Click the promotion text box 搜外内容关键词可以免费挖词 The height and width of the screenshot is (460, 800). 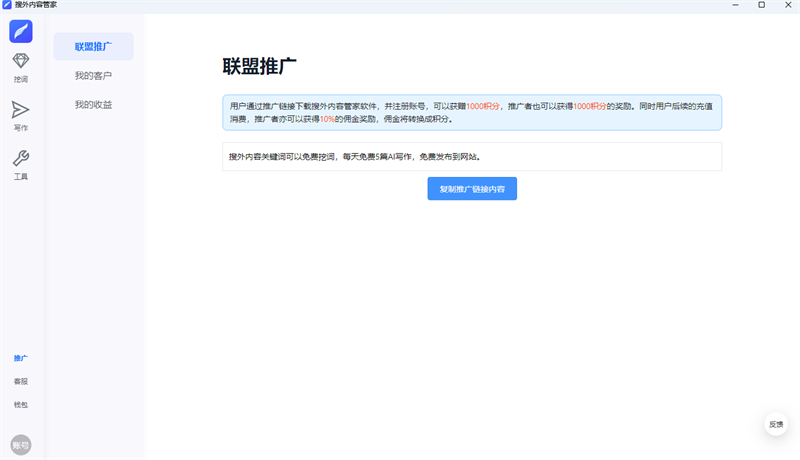coord(472,157)
